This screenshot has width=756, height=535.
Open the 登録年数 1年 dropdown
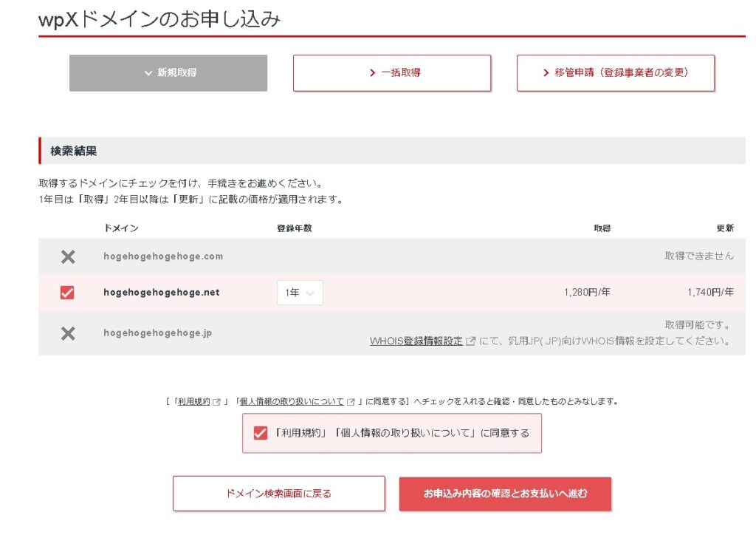click(x=300, y=293)
